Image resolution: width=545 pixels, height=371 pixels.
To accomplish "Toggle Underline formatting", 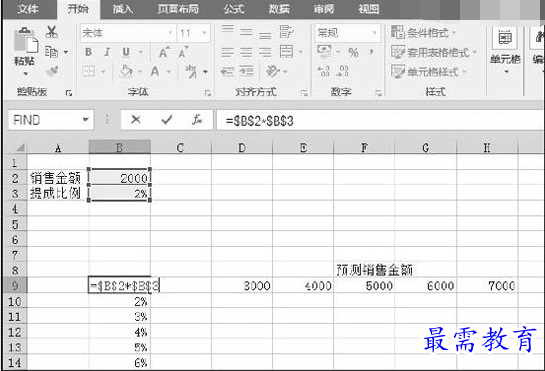I will point(126,52).
